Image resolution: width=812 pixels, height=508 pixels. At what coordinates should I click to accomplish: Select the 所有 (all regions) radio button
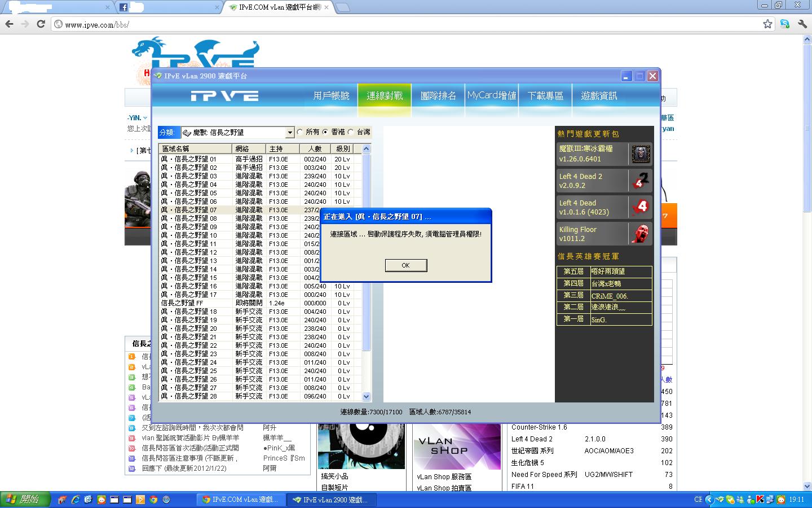coord(300,132)
